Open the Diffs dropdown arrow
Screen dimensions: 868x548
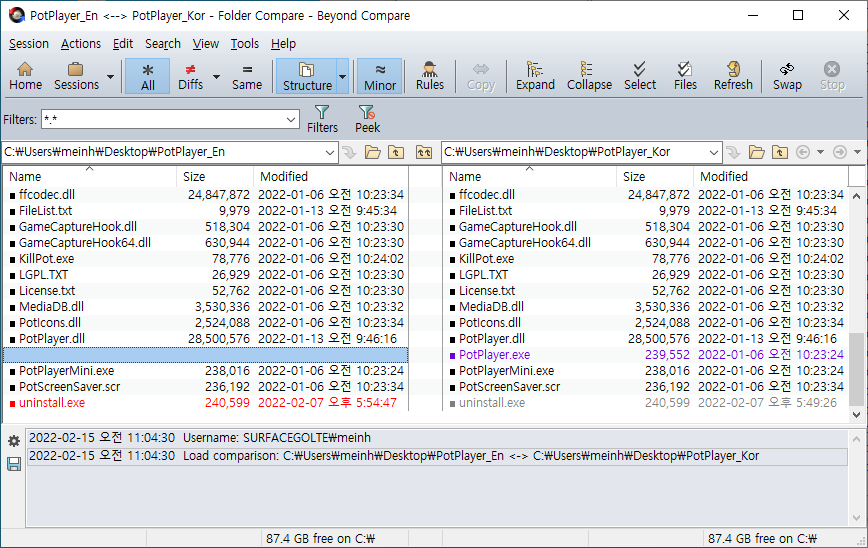click(x=216, y=76)
